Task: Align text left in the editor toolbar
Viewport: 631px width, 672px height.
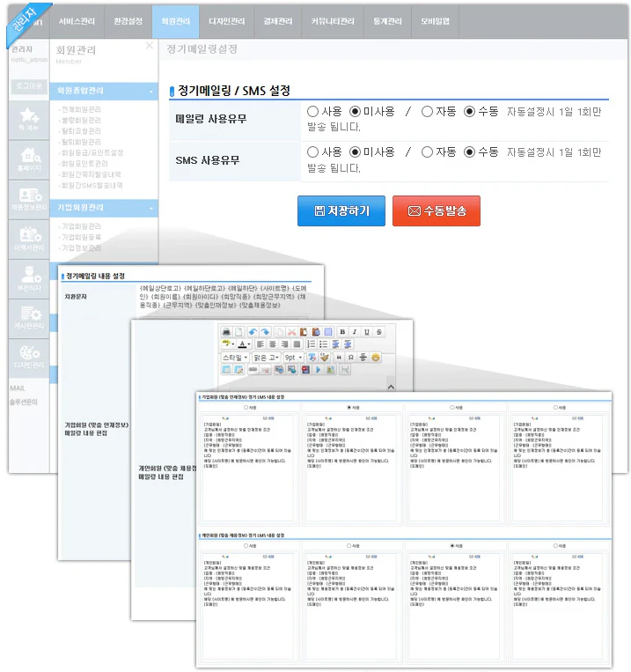Action: coord(260,344)
